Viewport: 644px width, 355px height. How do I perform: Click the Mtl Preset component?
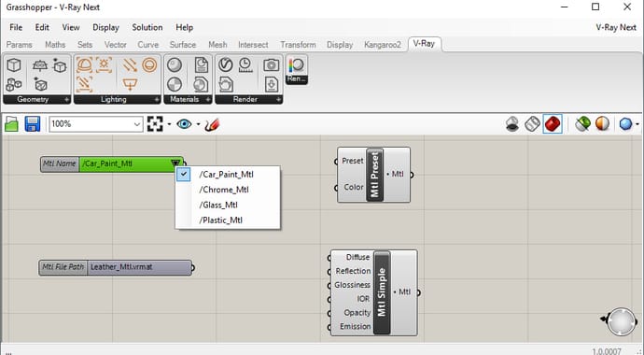[x=373, y=175]
